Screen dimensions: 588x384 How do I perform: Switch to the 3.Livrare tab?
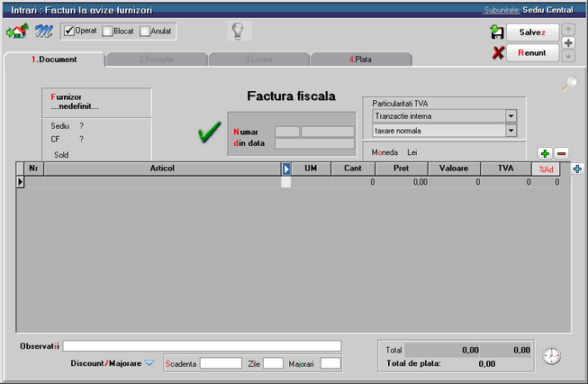click(x=258, y=59)
